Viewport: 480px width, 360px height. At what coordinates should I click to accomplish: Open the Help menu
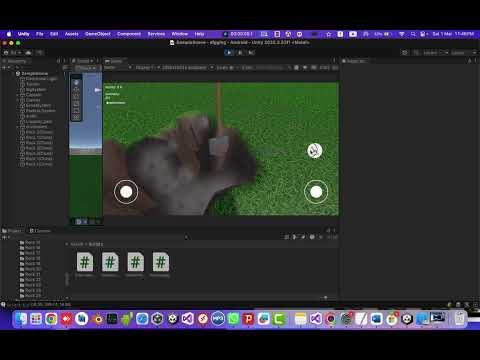tap(199, 34)
